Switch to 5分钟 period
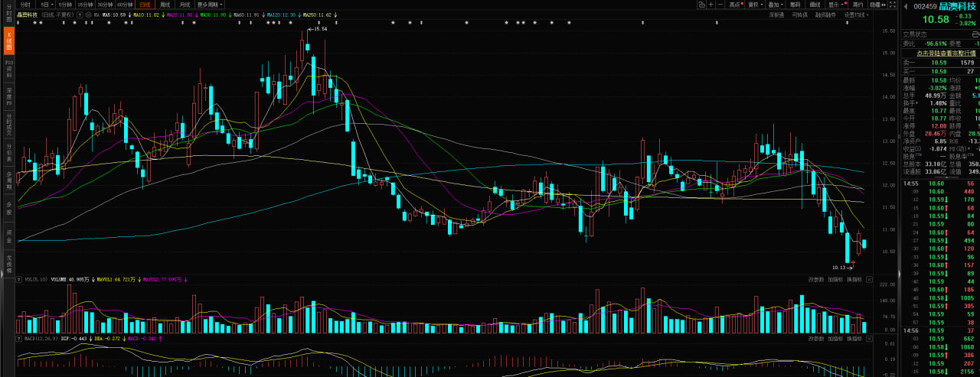Screen dimensions: 980x377 (64, 5)
